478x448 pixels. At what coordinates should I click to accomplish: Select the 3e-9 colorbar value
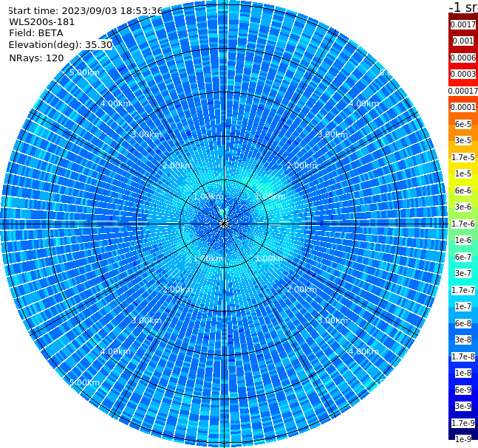(x=463, y=406)
